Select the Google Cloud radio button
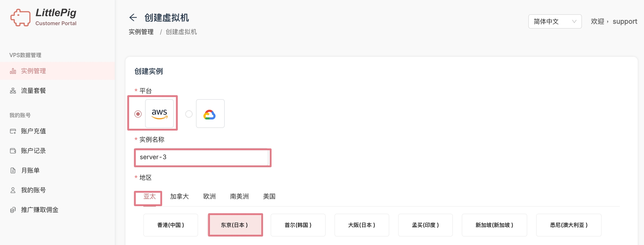This screenshot has width=644, height=245. (189, 114)
